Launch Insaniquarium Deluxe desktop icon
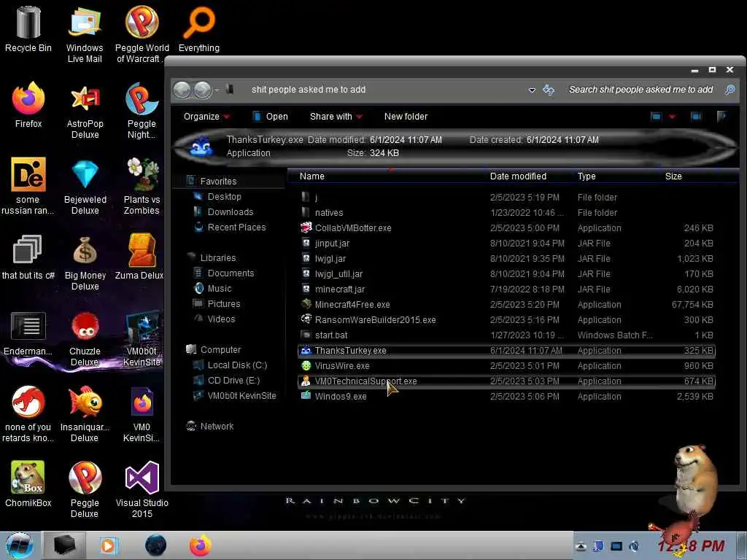 click(x=85, y=413)
